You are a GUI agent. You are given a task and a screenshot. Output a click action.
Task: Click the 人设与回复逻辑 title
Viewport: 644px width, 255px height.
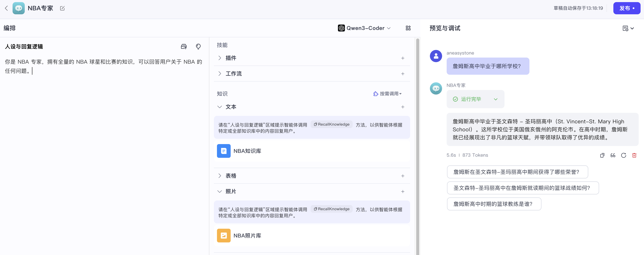24,47
